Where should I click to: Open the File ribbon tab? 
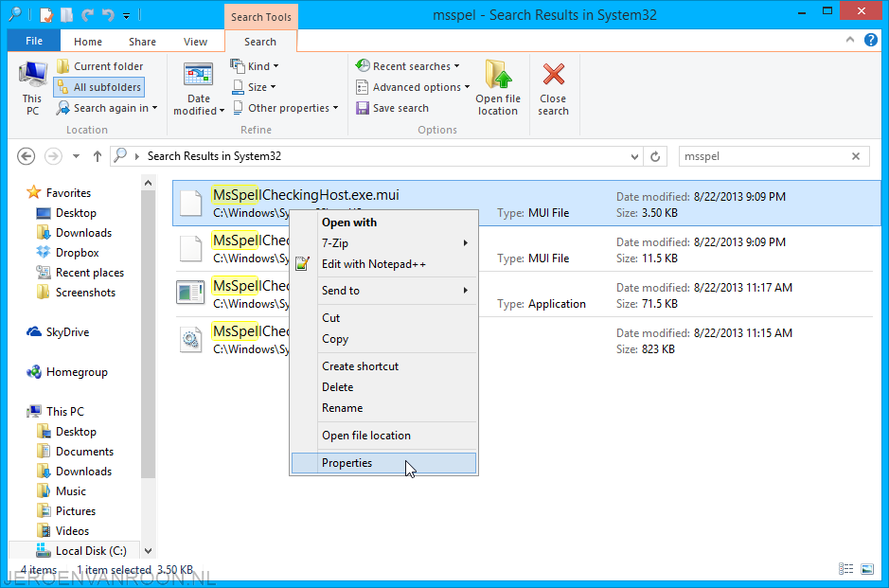tap(34, 42)
